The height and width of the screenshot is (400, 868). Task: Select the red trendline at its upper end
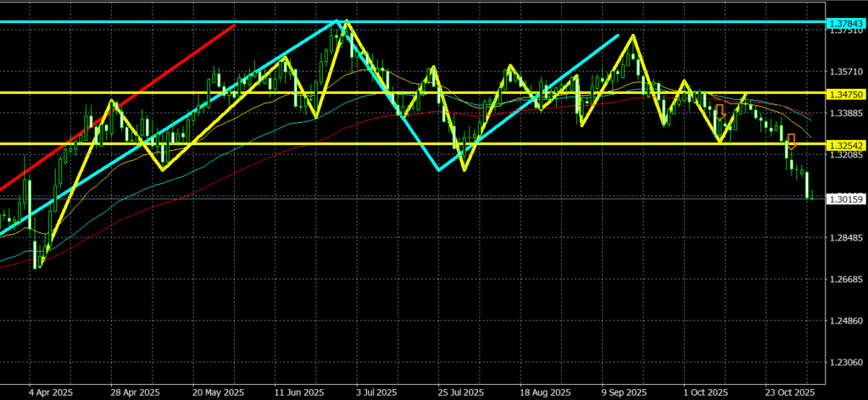(x=233, y=26)
